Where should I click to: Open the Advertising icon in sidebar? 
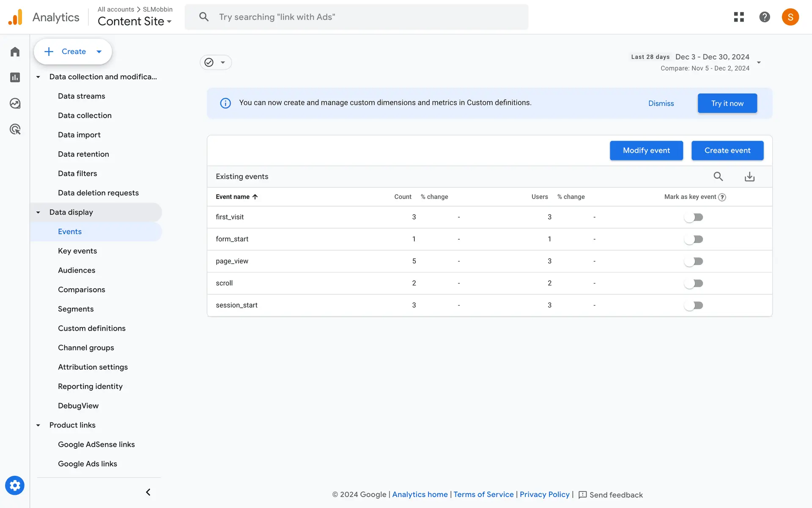coord(15,129)
